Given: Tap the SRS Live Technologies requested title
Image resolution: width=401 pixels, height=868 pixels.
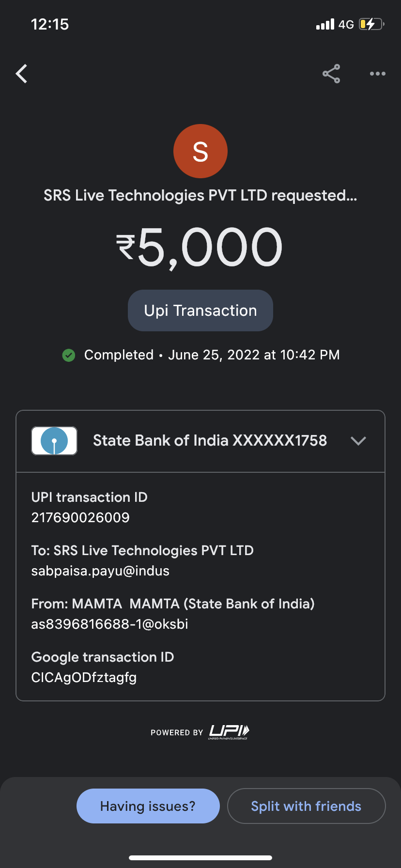Looking at the screenshot, I should [200, 196].
